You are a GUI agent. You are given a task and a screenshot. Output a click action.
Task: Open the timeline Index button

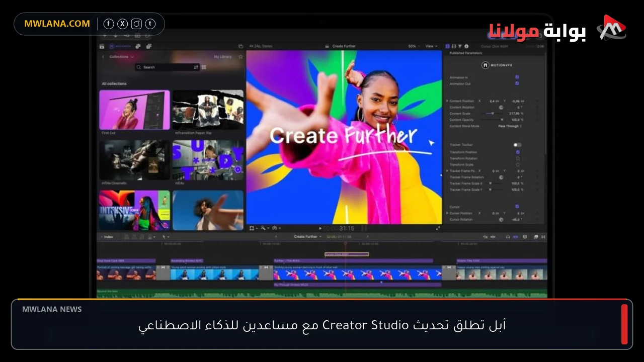pos(107,237)
